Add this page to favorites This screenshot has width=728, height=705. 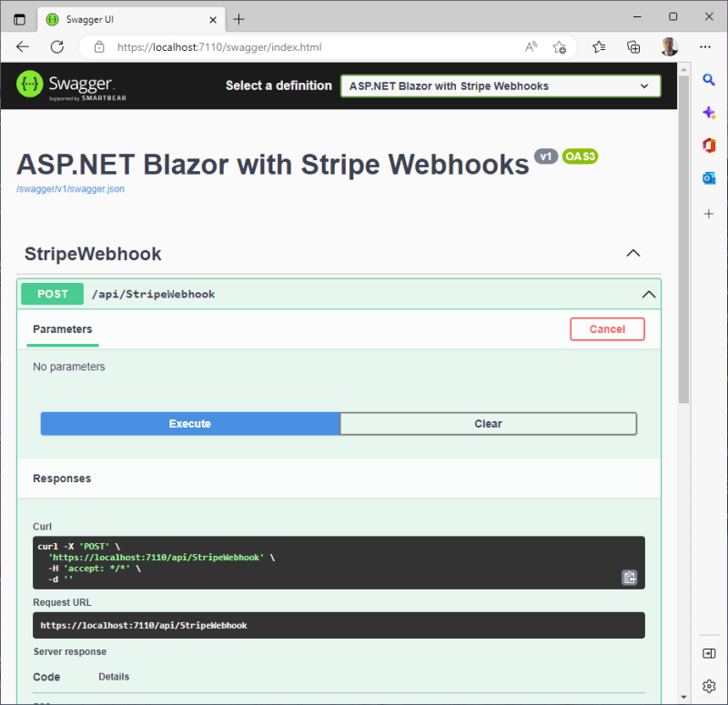[559, 47]
